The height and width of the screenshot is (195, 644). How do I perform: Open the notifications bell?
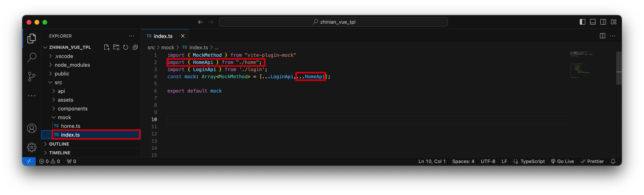(x=613, y=161)
